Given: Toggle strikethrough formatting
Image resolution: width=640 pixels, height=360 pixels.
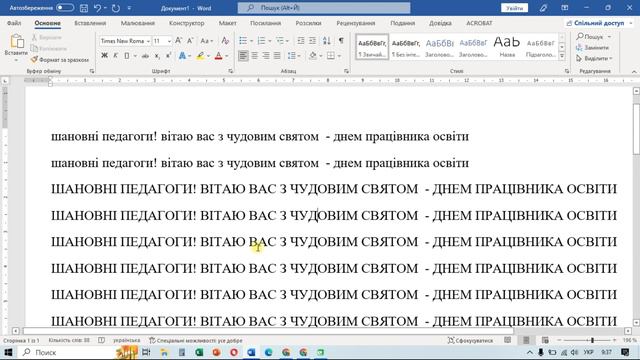Looking at the screenshot, I should click(145, 56).
